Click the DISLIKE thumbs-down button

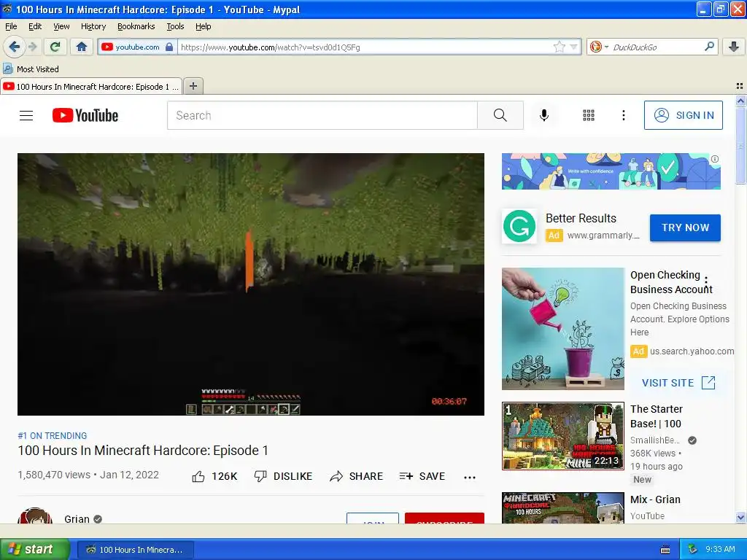pyautogui.click(x=284, y=476)
